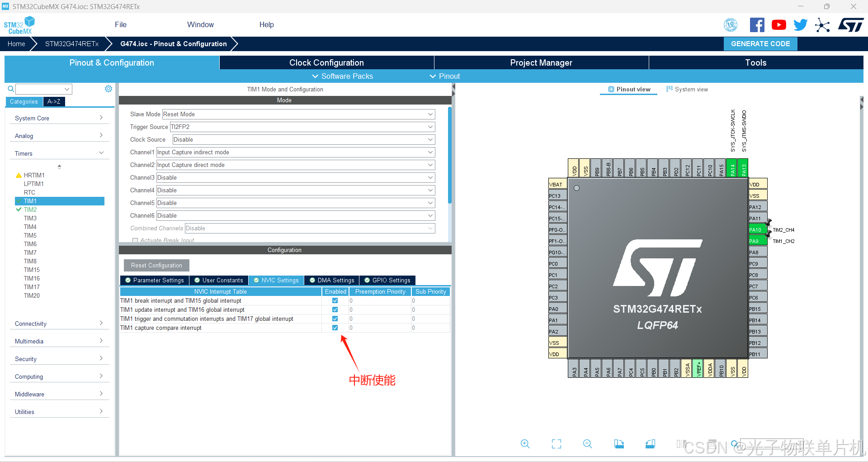The width and height of the screenshot is (868, 462).
Task: Click the 10-year anniversary badge icon
Action: [x=731, y=25]
